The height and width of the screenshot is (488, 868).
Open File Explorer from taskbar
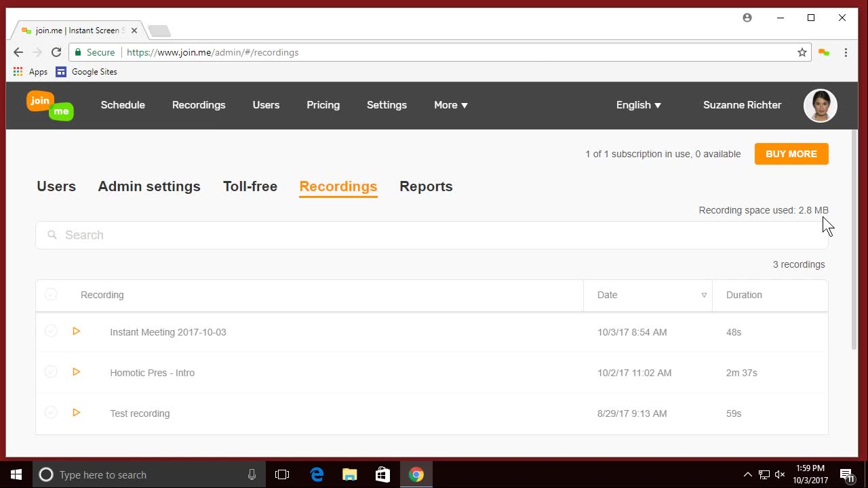point(349,474)
